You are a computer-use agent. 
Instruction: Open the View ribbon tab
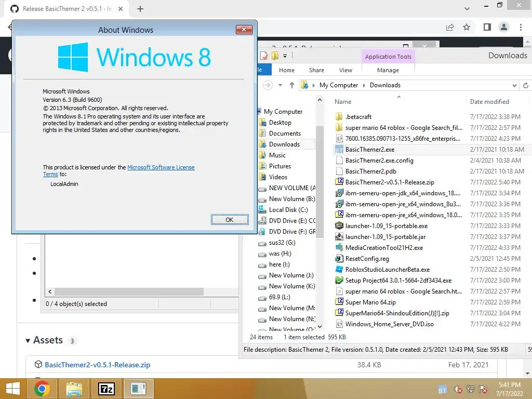(x=345, y=70)
